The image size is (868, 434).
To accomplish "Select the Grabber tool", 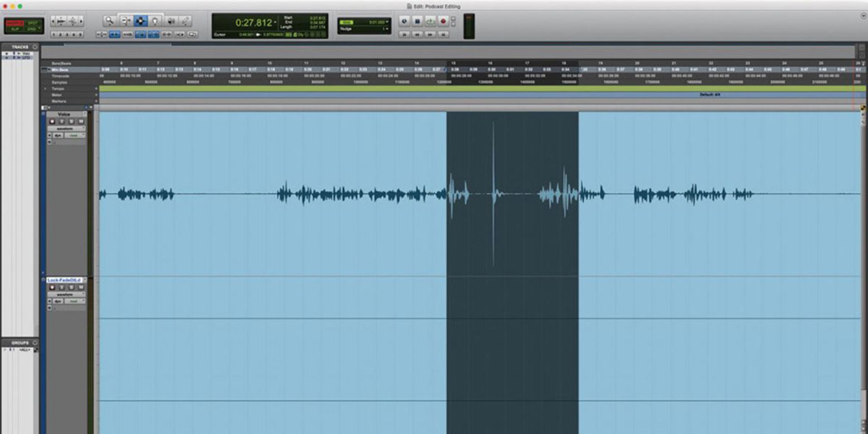I will [155, 21].
